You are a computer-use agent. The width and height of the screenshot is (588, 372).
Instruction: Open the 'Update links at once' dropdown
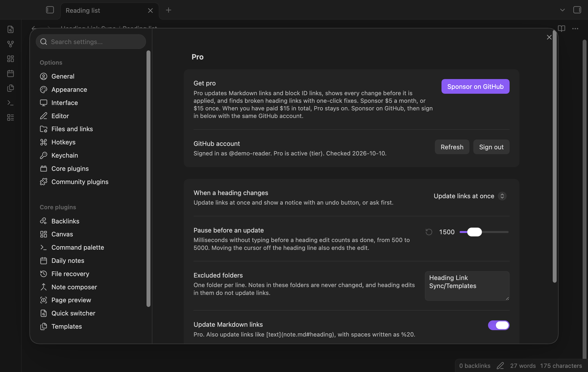pos(469,196)
